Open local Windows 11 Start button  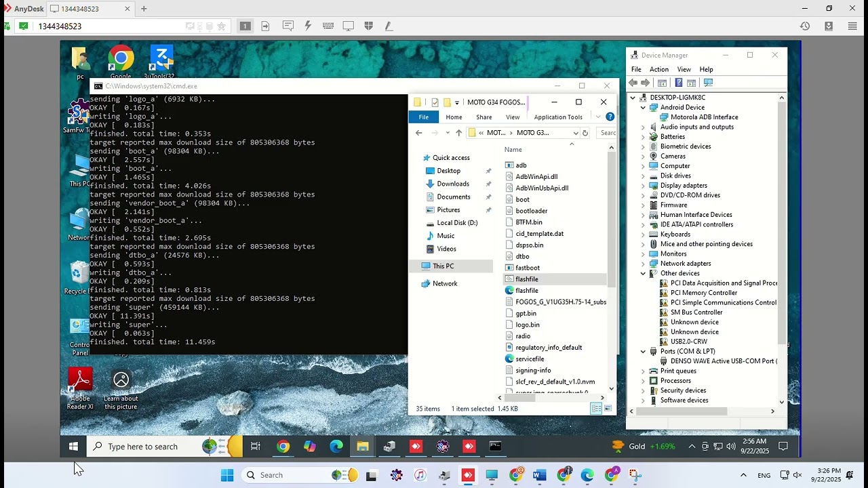coord(227,475)
